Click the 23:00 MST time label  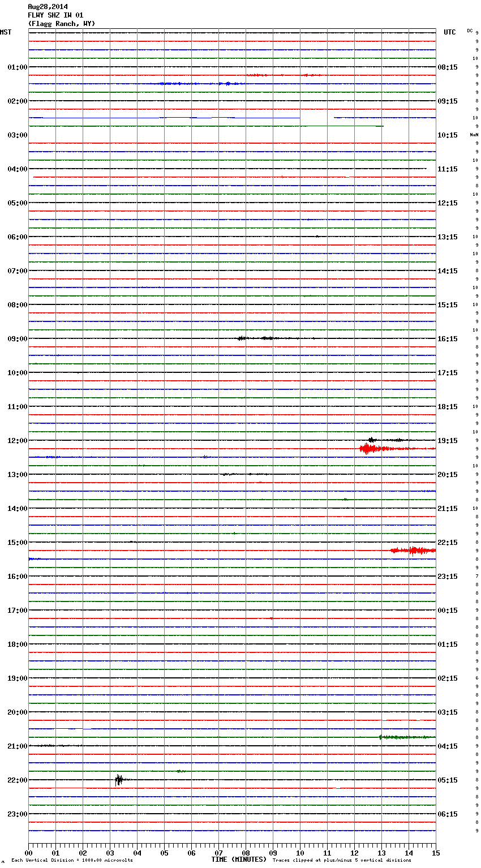point(18,814)
